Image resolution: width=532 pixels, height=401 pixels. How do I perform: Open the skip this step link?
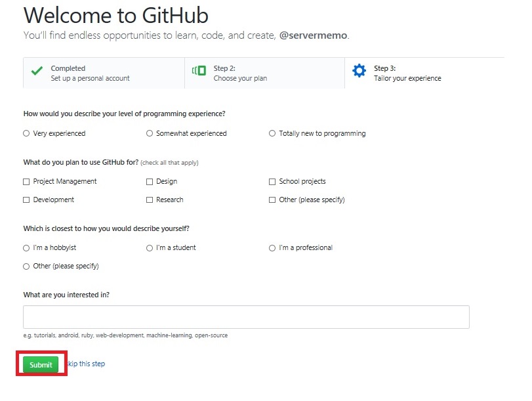(x=87, y=364)
